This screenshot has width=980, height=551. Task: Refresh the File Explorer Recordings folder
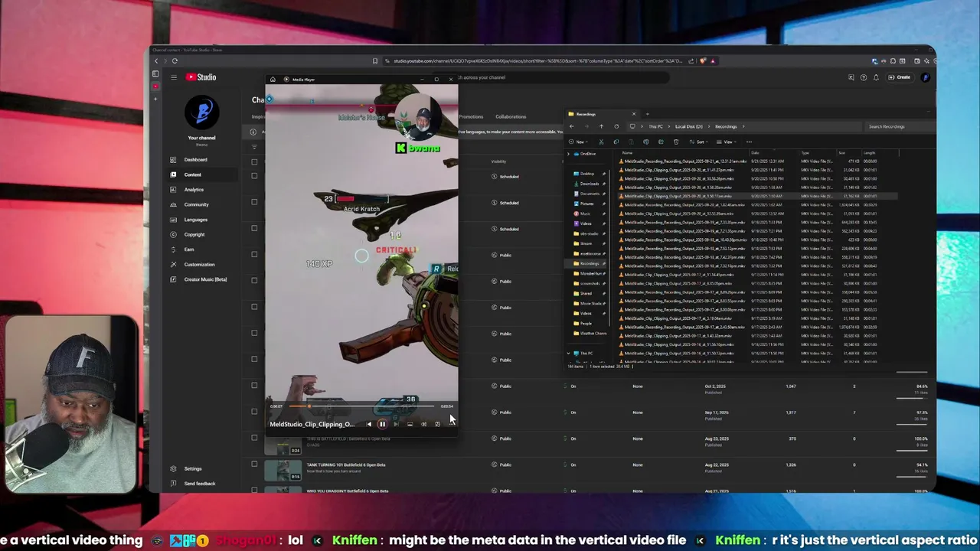(x=616, y=126)
